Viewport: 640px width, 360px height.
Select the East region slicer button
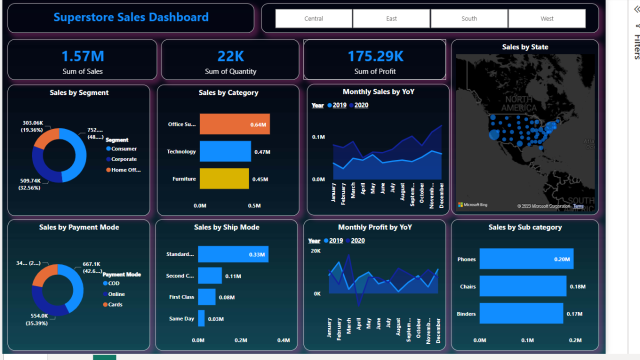391,18
